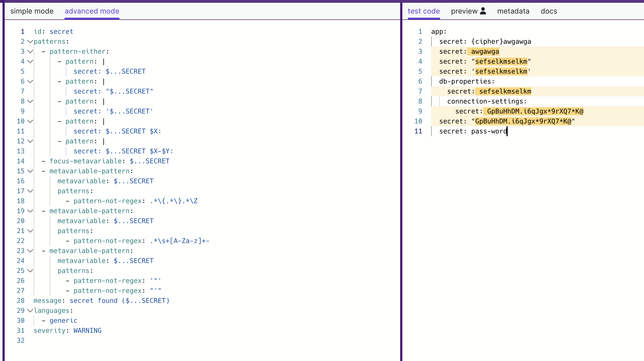Collapse the metavariable-pattern on line 23
The height and width of the screenshot is (361, 644).
[30, 251]
